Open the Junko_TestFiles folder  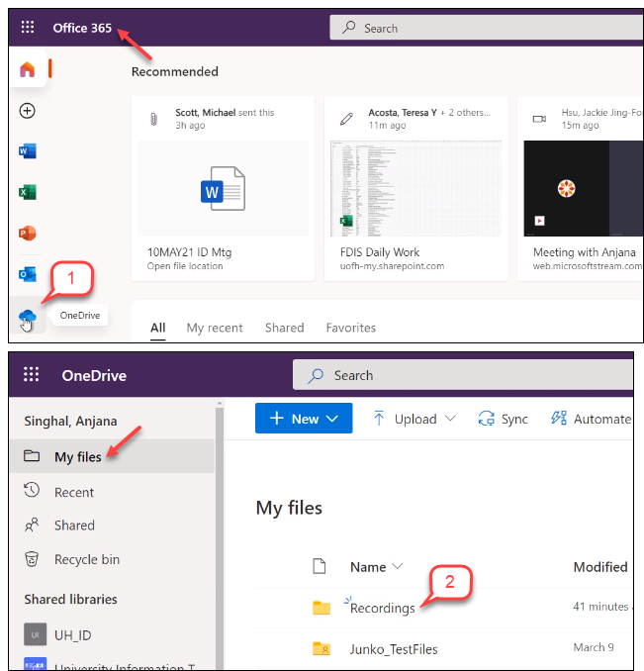[x=394, y=649]
